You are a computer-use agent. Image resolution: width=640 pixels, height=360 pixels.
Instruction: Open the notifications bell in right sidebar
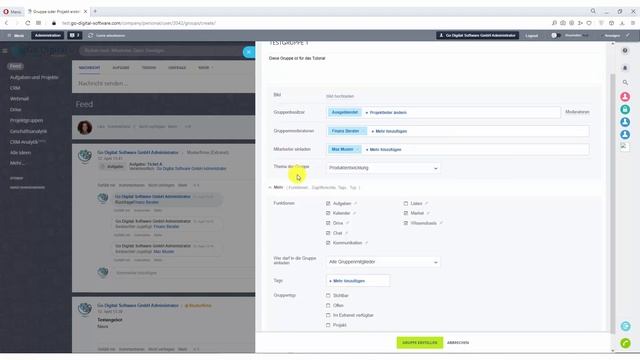(x=625, y=68)
